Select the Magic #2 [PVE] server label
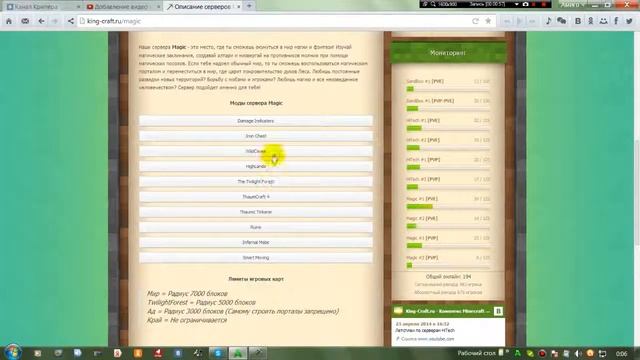640x360 pixels. pos(422,218)
